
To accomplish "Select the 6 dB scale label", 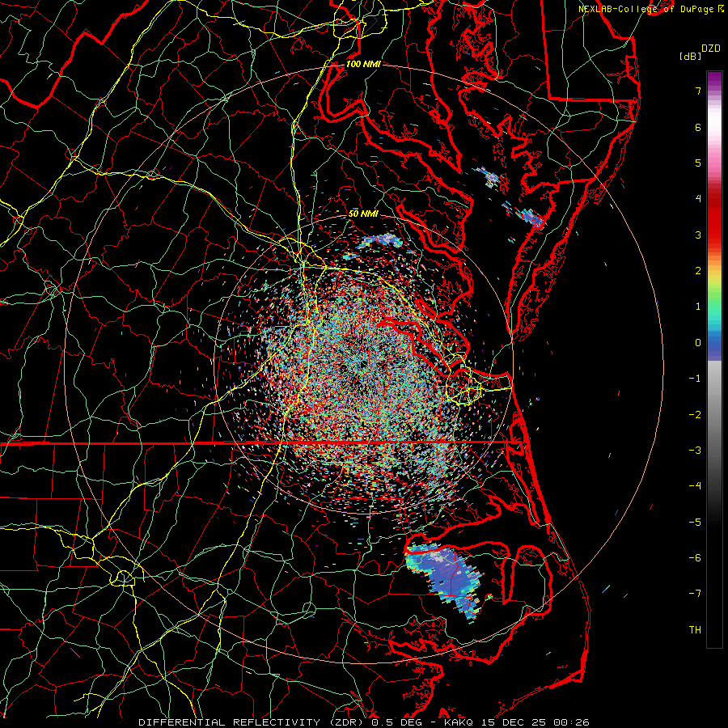I will (698, 127).
